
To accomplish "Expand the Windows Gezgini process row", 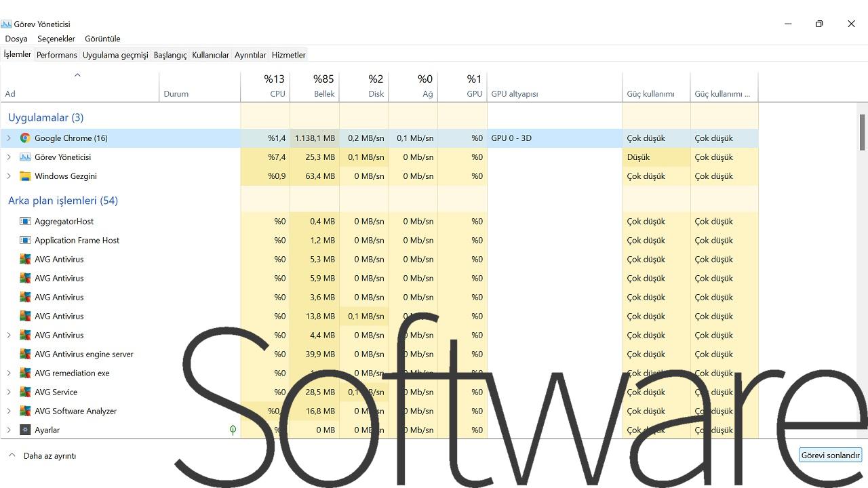I will (9, 176).
